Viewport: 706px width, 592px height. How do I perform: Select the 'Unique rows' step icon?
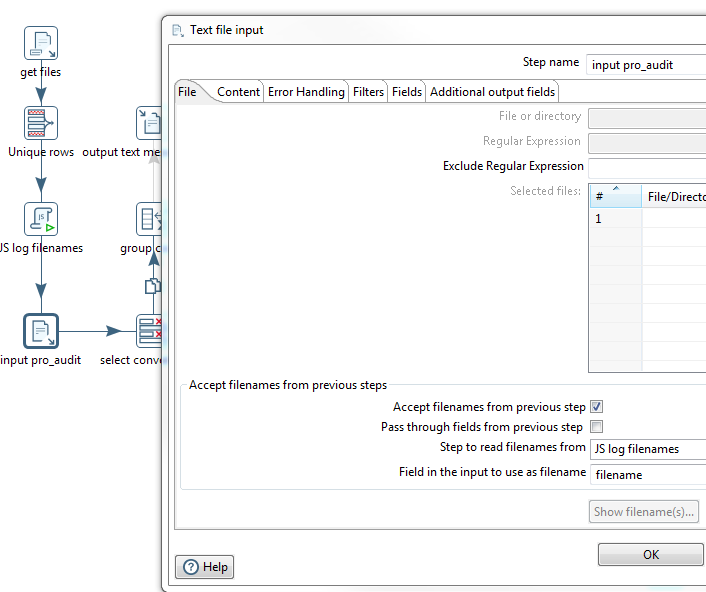(x=41, y=123)
